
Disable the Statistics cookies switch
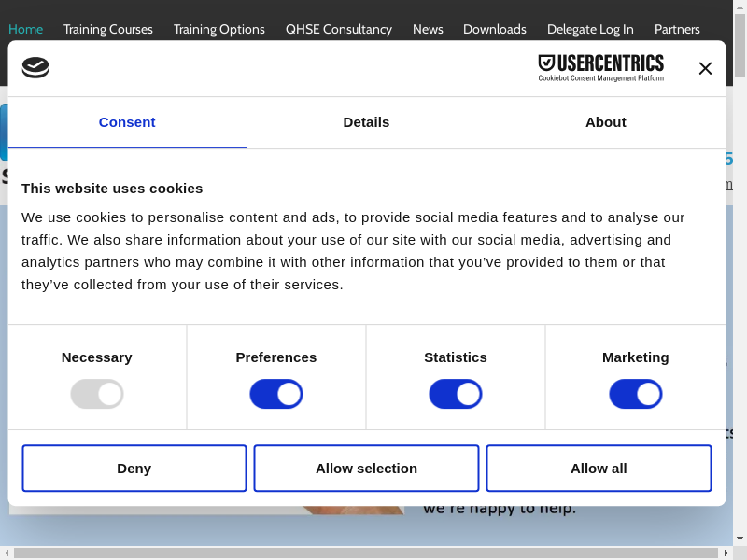click(x=456, y=394)
